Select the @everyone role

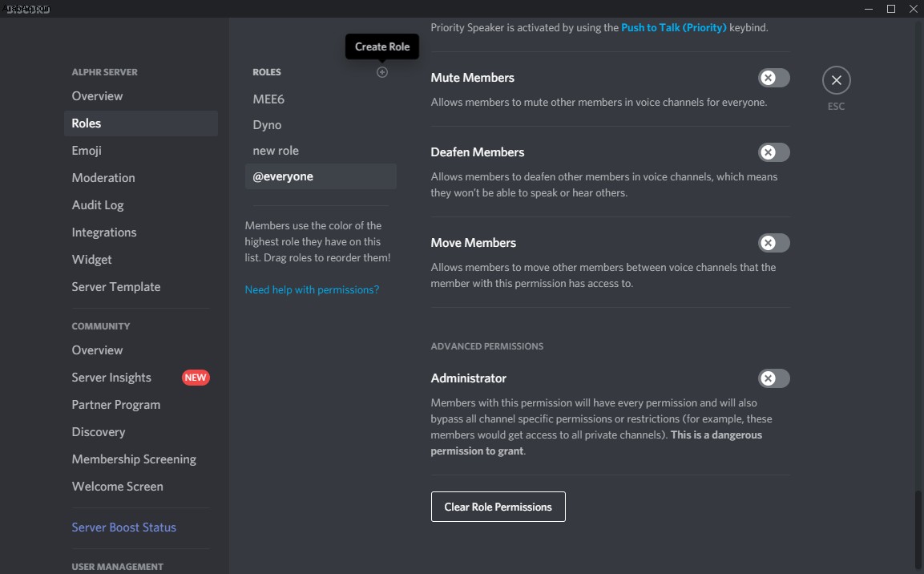pos(321,176)
